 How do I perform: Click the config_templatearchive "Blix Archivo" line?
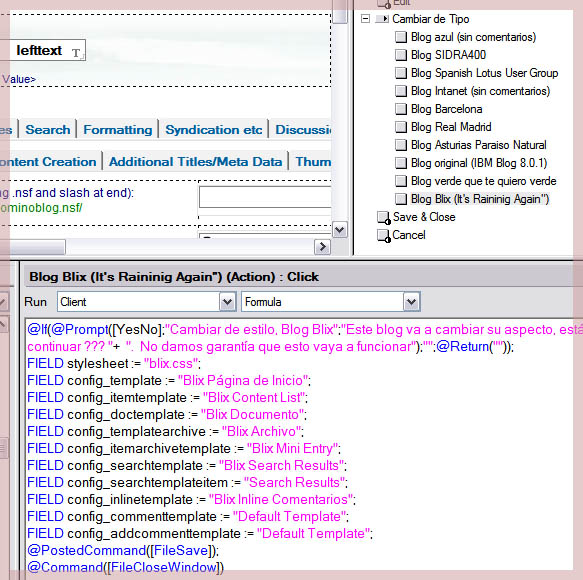click(x=165, y=431)
